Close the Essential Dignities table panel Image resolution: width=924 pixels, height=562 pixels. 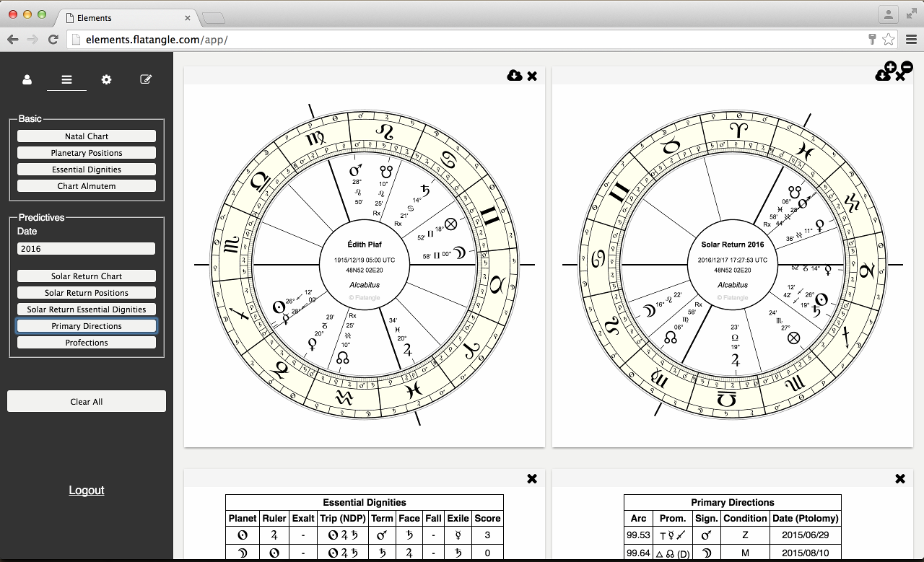pyautogui.click(x=532, y=478)
